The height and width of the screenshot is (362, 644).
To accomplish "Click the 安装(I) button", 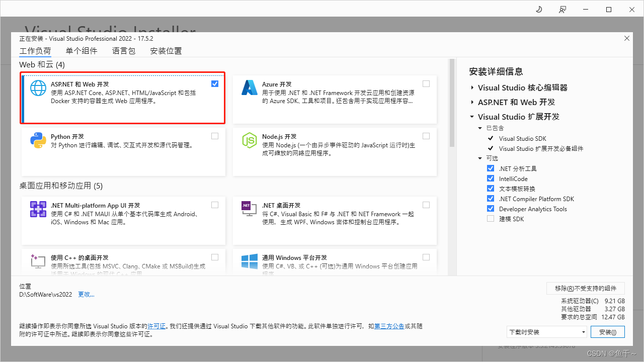I will pyautogui.click(x=608, y=332).
